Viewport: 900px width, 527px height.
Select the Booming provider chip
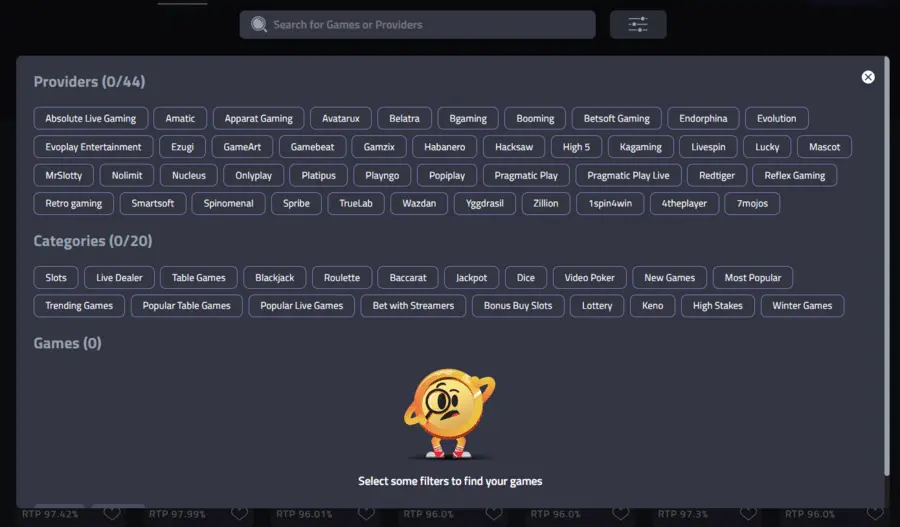click(x=535, y=118)
